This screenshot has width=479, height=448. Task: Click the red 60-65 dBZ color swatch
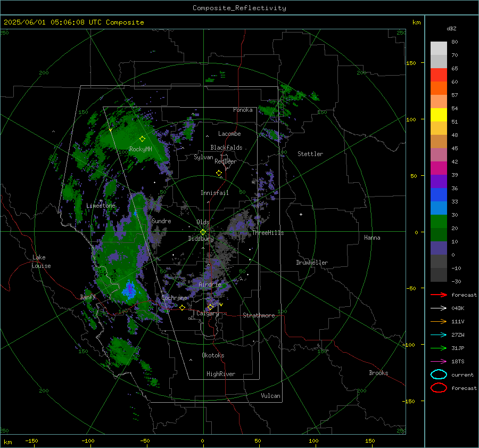[439, 75]
